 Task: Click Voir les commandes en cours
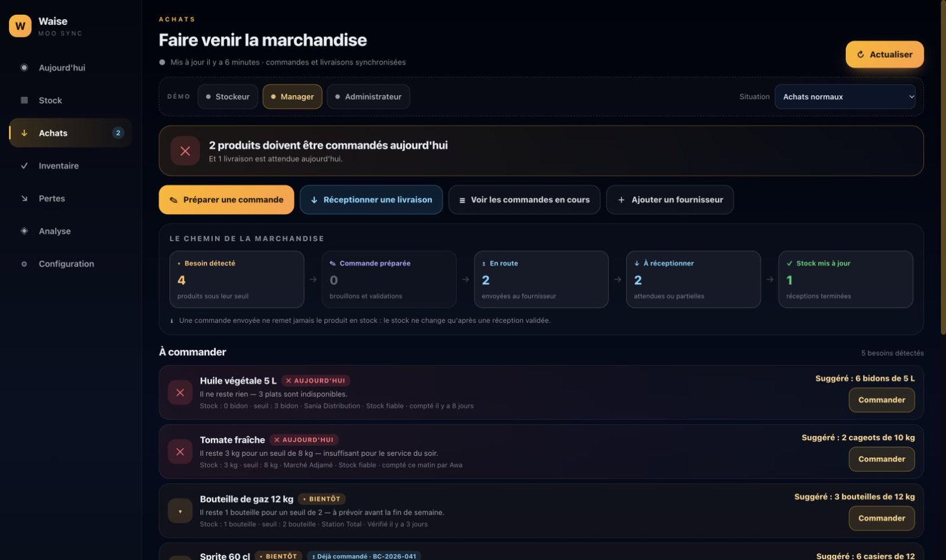pyautogui.click(x=524, y=200)
